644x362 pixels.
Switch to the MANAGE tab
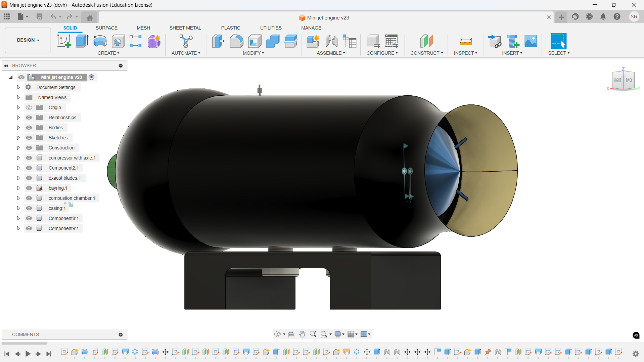(311, 28)
